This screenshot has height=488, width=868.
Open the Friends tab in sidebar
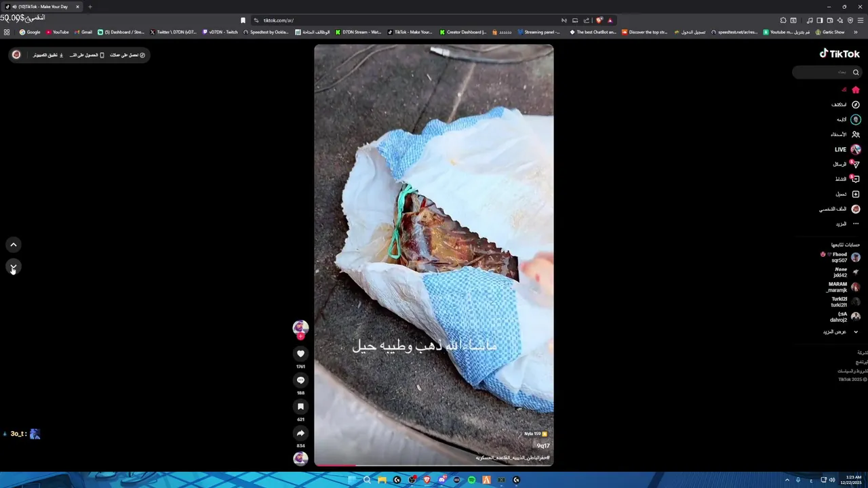click(846, 134)
